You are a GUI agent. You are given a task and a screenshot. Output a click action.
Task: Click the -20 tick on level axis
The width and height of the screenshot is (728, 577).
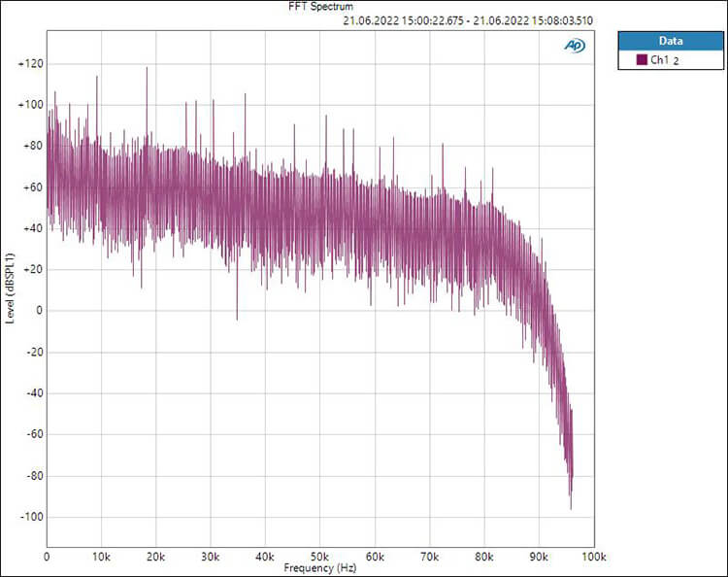tap(34, 353)
